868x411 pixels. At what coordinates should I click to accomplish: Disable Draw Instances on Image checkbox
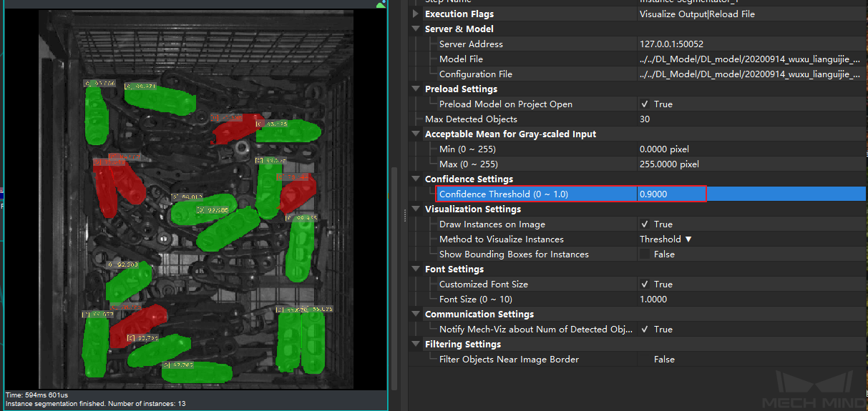[x=645, y=224]
